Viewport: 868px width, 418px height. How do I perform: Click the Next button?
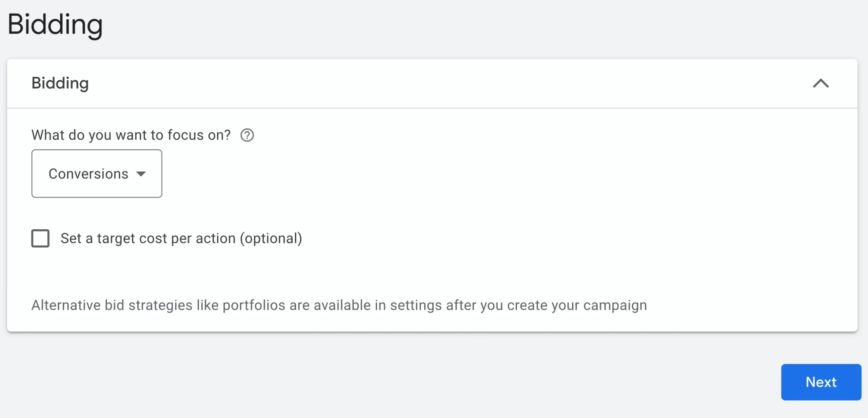pyautogui.click(x=821, y=382)
